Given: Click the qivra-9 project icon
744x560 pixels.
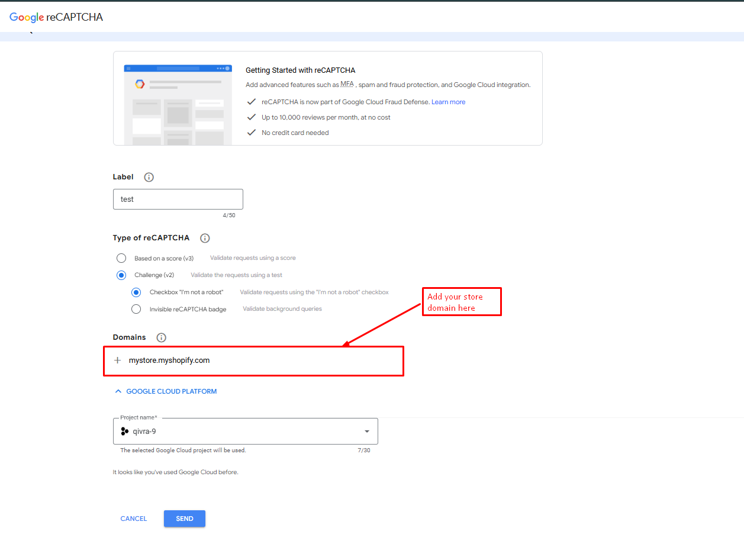Looking at the screenshot, I should [125, 432].
